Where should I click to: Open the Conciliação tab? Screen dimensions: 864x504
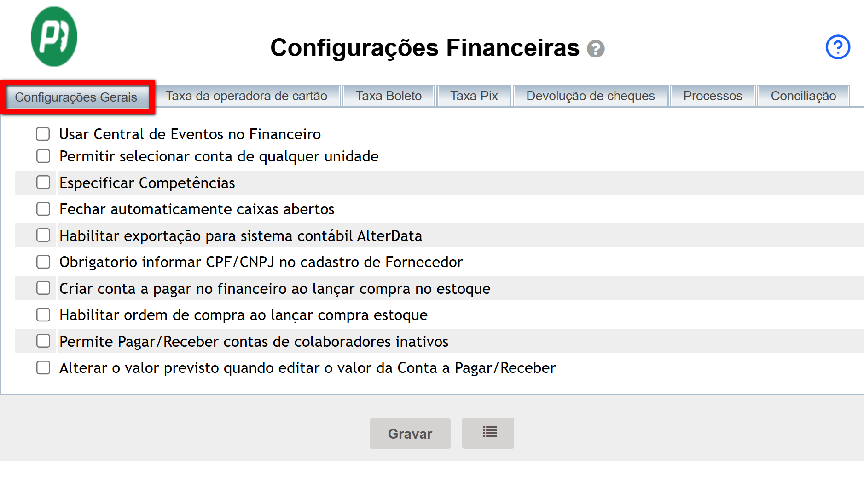(803, 96)
